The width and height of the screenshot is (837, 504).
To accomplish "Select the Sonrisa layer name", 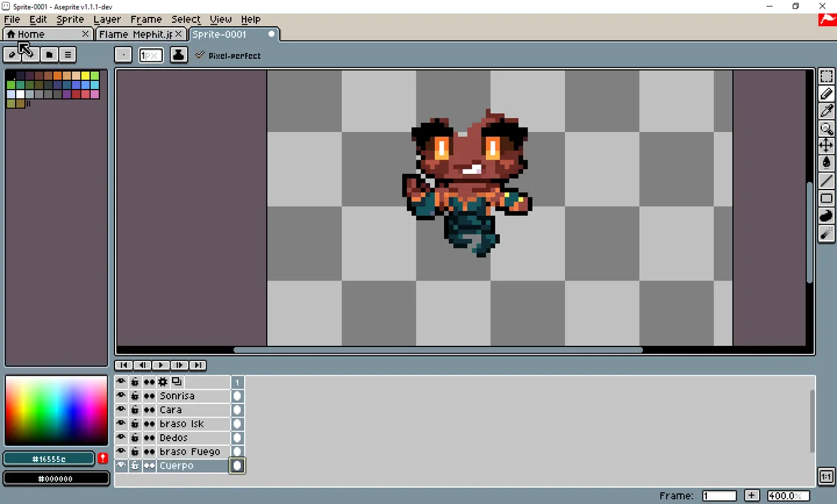I will tap(194, 395).
